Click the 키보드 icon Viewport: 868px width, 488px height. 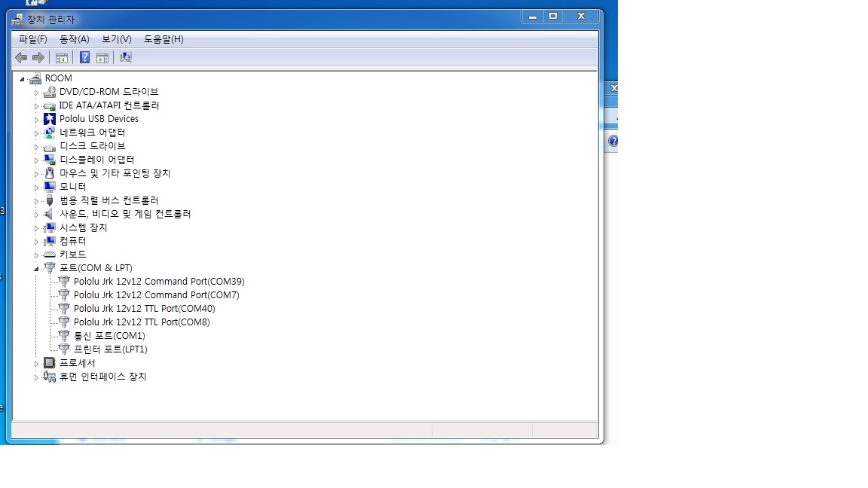pos(49,255)
